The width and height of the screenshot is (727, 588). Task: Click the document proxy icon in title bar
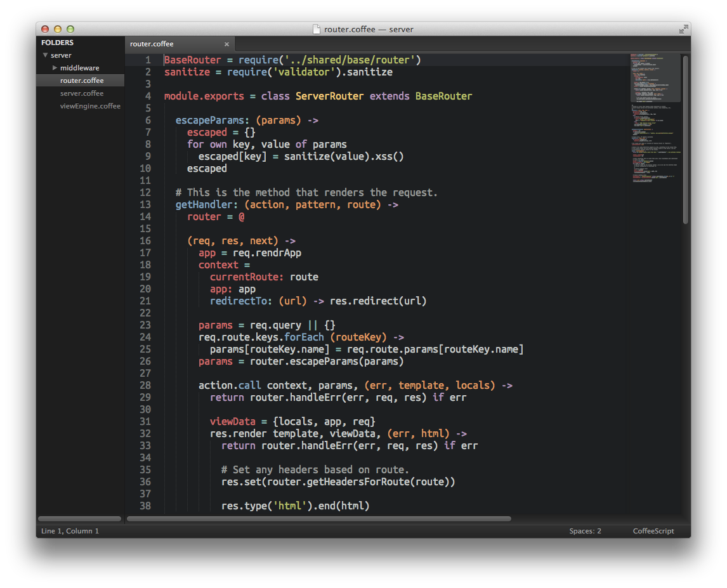[x=315, y=29]
